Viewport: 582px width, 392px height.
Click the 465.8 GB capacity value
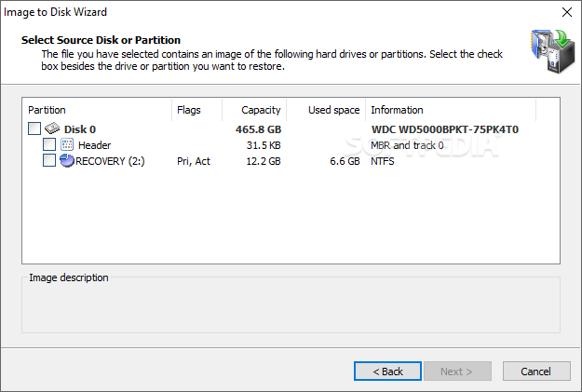[258, 129]
